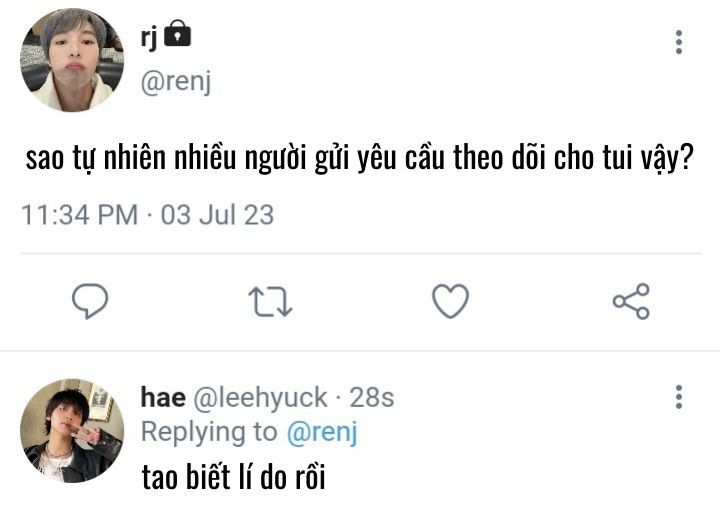Click the @renj link after Replying to
The width and height of the screenshot is (720, 530).
[322, 432]
